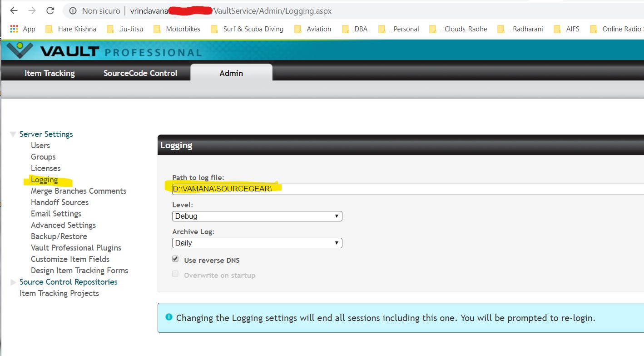
Task: Open the Licenses settings page
Action: (45, 168)
